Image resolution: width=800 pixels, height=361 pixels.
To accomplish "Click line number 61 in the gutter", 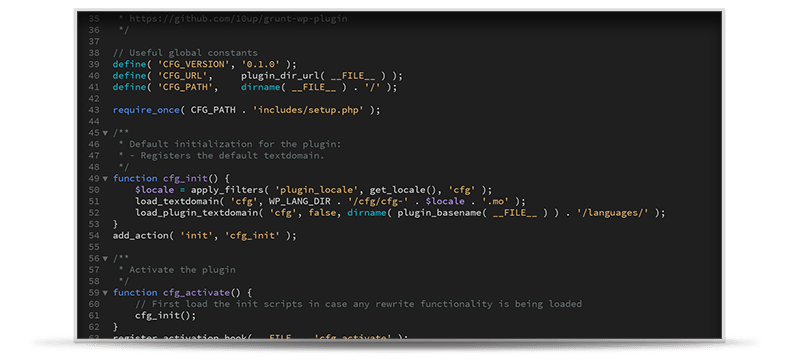I will (94, 315).
